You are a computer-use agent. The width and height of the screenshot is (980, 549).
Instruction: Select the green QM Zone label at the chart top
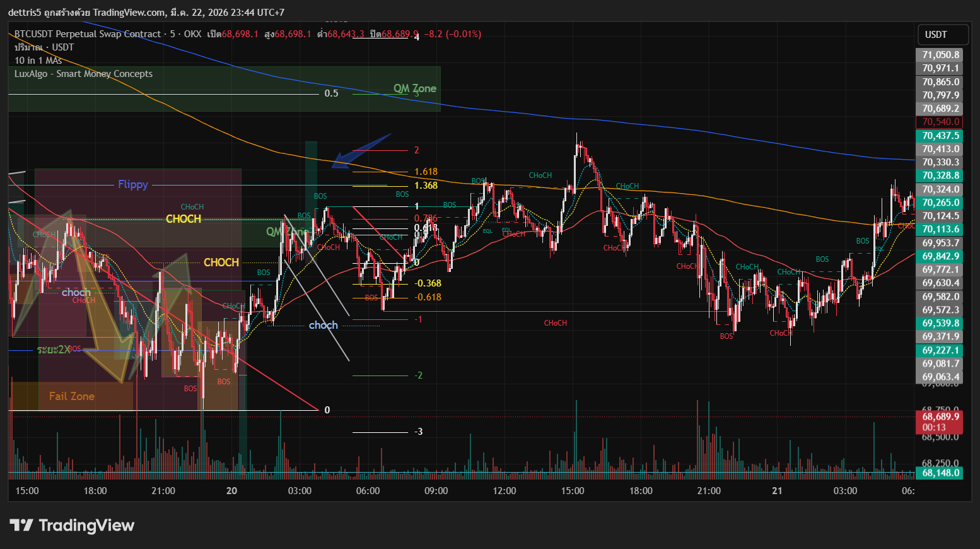click(x=415, y=88)
